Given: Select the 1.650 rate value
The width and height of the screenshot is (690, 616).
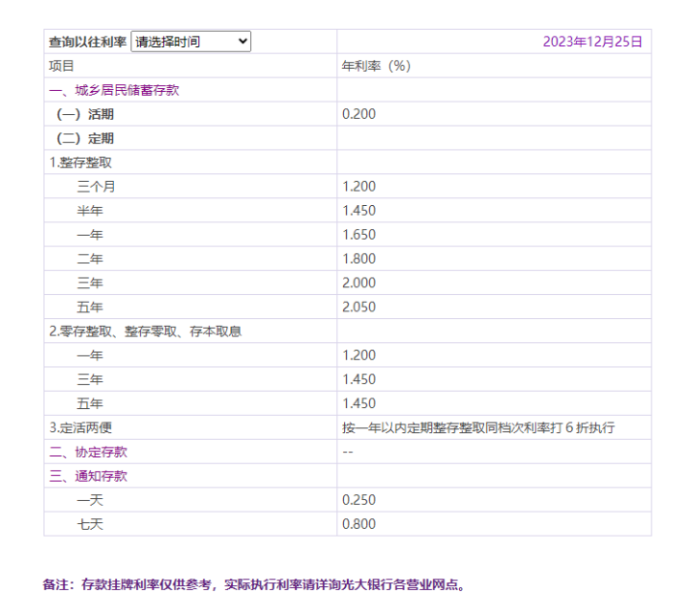Looking at the screenshot, I should [358, 235].
